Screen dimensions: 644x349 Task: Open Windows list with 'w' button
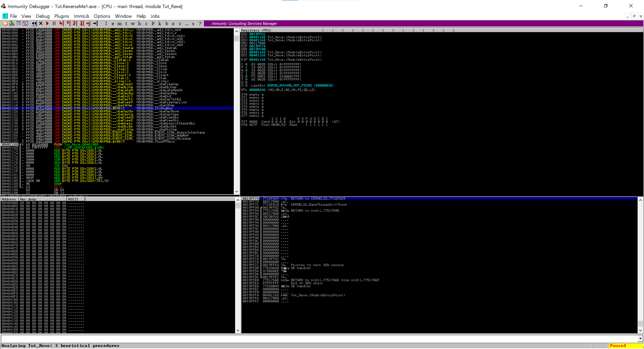133,23
